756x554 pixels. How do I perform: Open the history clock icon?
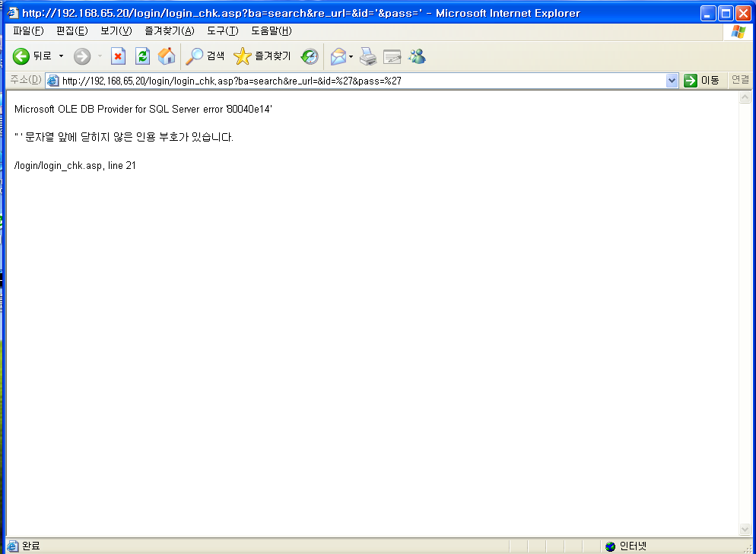tap(309, 56)
